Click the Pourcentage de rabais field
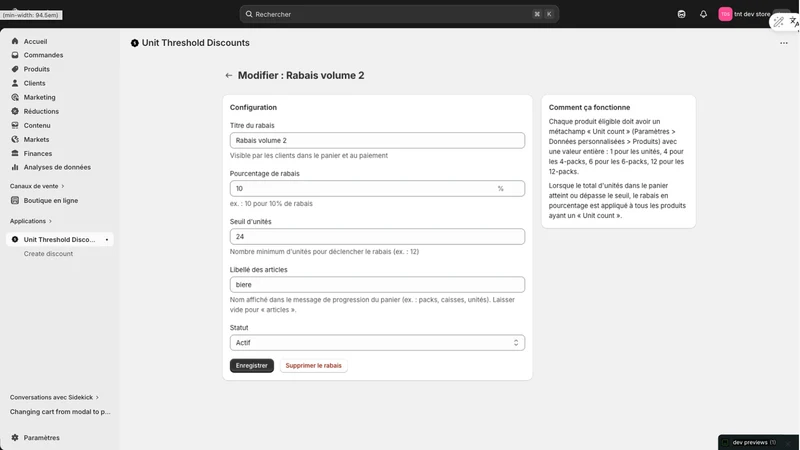This screenshot has width=800, height=450. pos(377,188)
